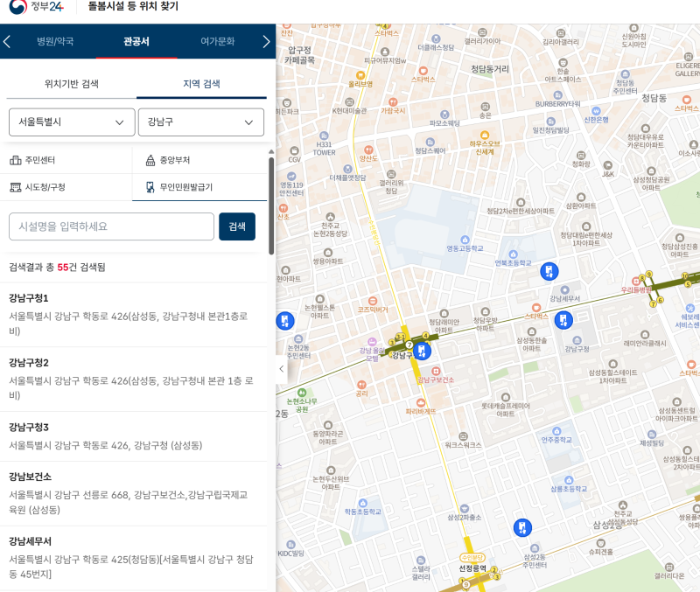The width and height of the screenshot is (700, 592).
Task: Click the scrollbar up arrow in results panel
Action: (x=271, y=151)
